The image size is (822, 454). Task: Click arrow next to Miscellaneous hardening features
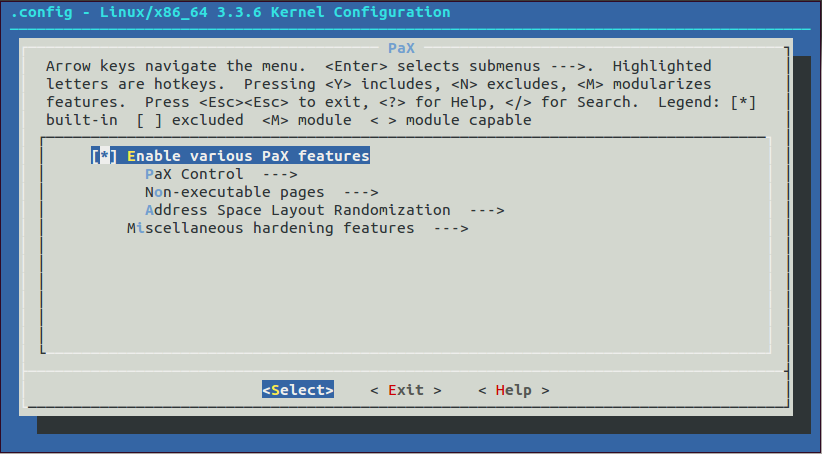(x=451, y=228)
